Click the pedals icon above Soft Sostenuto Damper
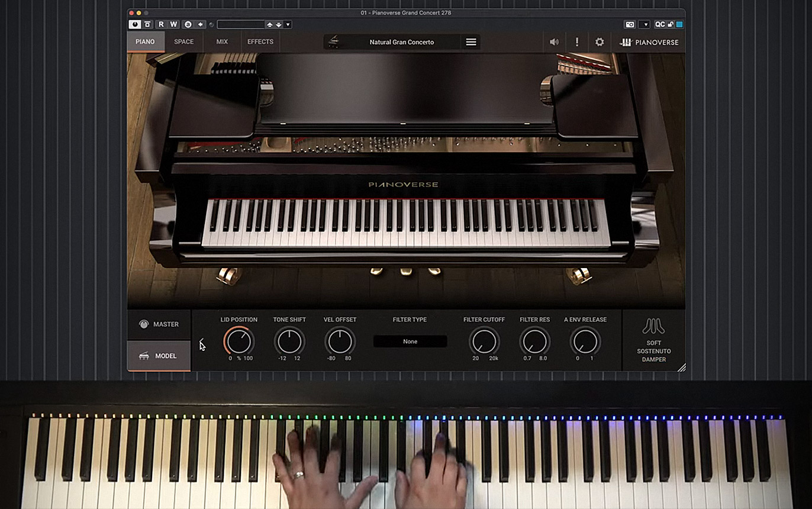 [653, 326]
